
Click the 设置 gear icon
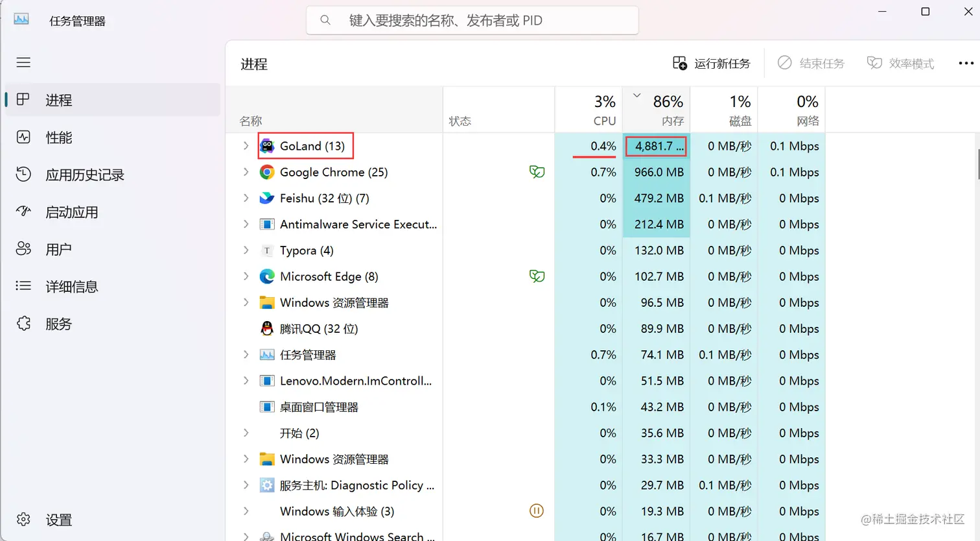point(23,520)
